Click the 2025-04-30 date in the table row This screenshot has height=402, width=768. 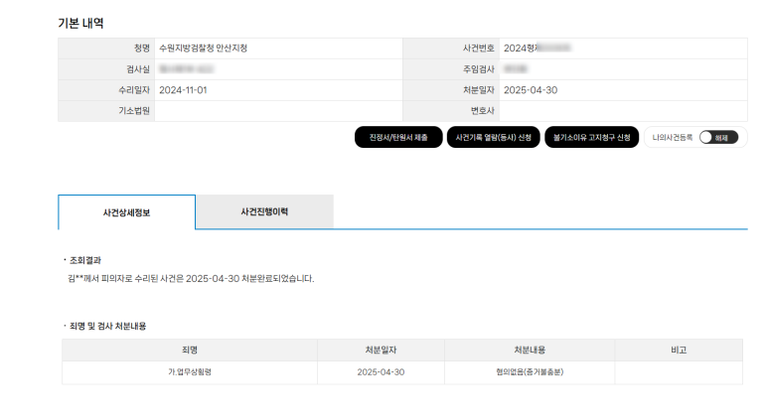(380, 372)
